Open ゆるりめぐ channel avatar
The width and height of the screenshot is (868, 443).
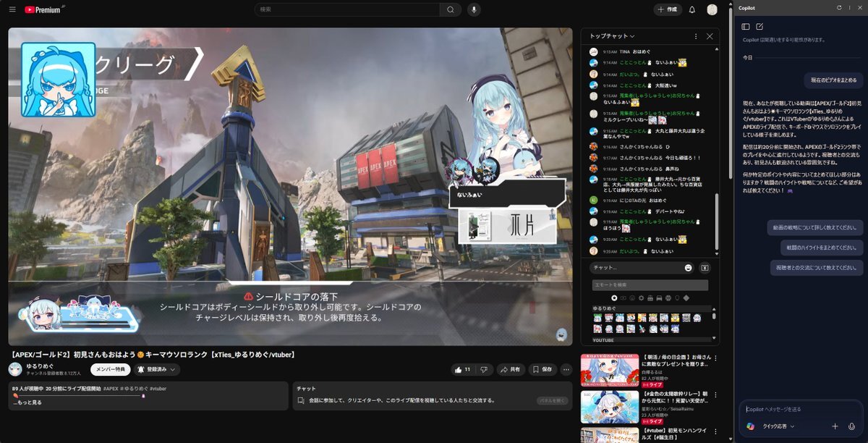tap(15, 369)
